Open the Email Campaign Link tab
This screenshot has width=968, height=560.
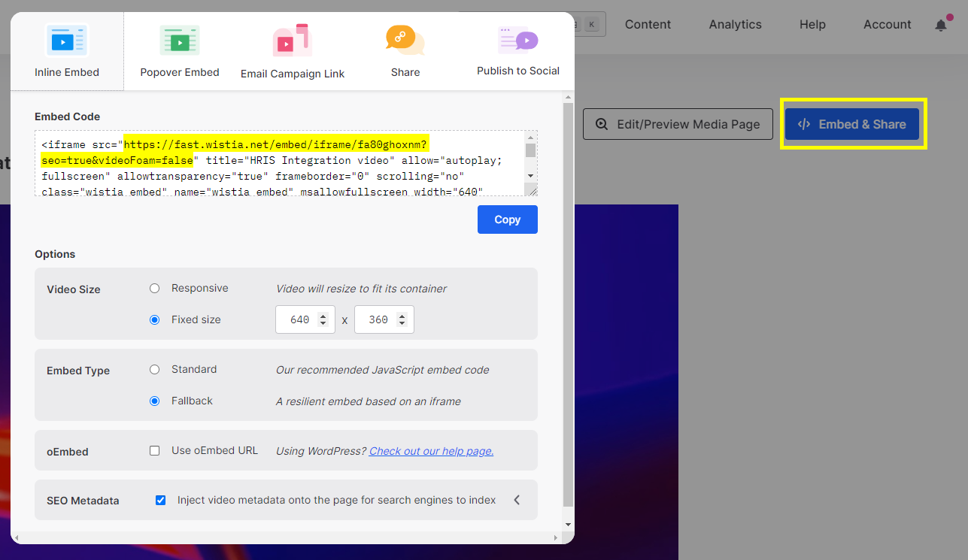click(x=293, y=51)
